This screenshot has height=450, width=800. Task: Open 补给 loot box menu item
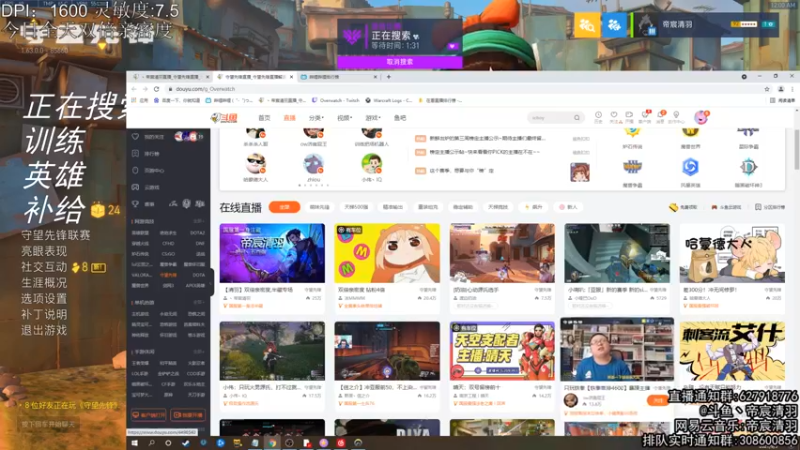pyautogui.click(x=54, y=209)
